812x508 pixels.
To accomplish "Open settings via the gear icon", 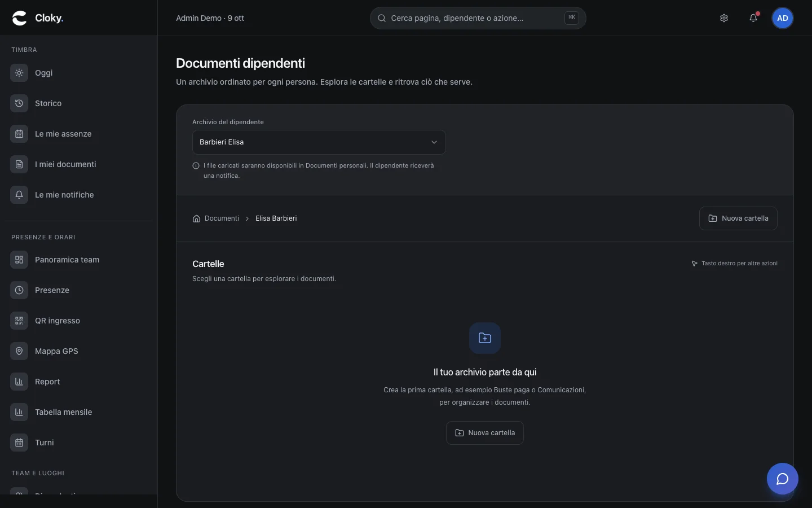I will [724, 18].
